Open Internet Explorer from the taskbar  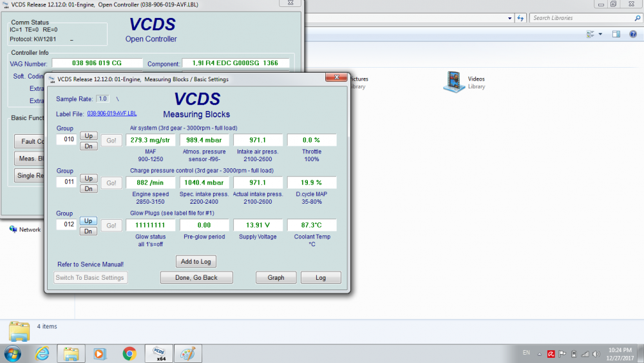(42, 353)
